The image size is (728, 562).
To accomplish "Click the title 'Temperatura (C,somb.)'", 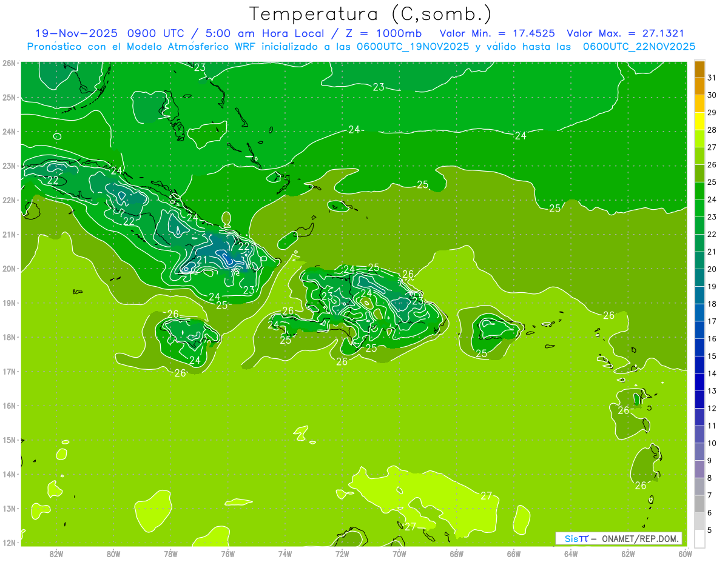I will (x=371, y=15).
